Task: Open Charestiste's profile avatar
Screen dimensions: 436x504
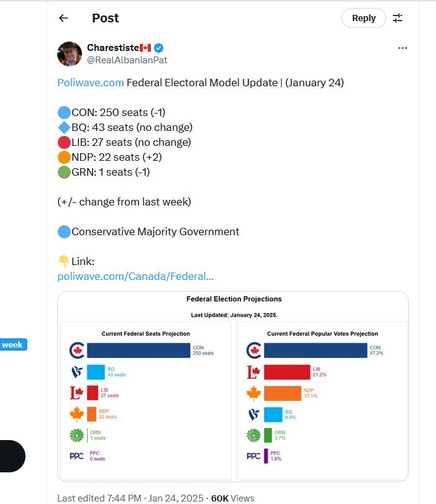Action: point(70,54)
